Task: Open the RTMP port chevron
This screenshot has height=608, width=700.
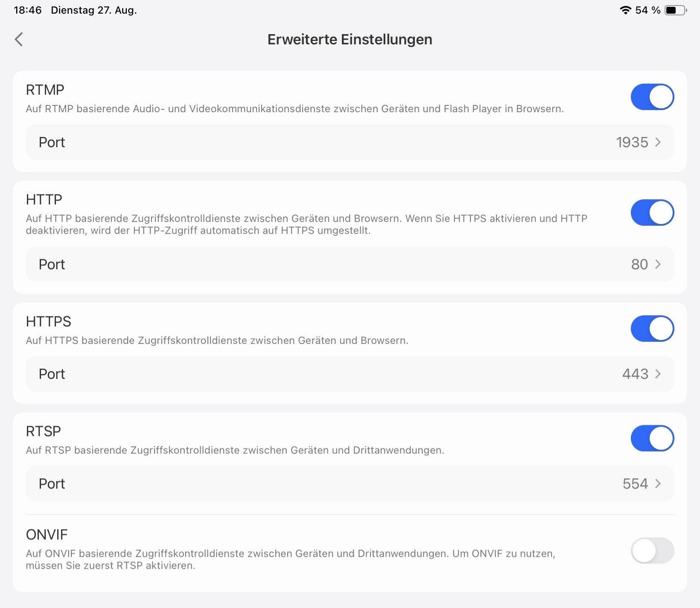Action: click(658, 142)
